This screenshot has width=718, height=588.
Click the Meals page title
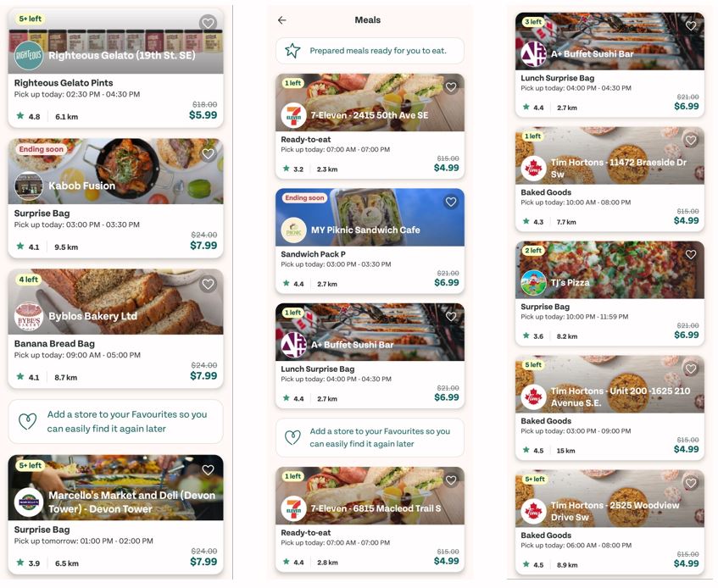(368, 20)
